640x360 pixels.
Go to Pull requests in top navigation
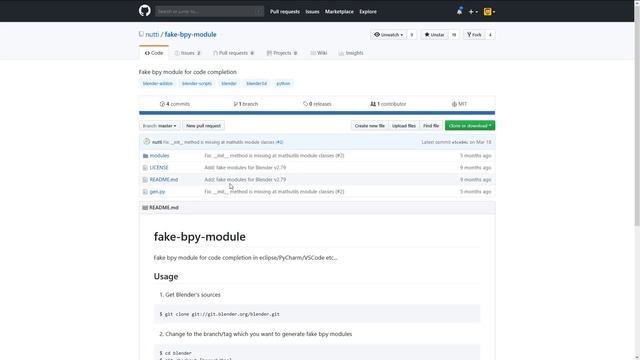tap(284, 12)
